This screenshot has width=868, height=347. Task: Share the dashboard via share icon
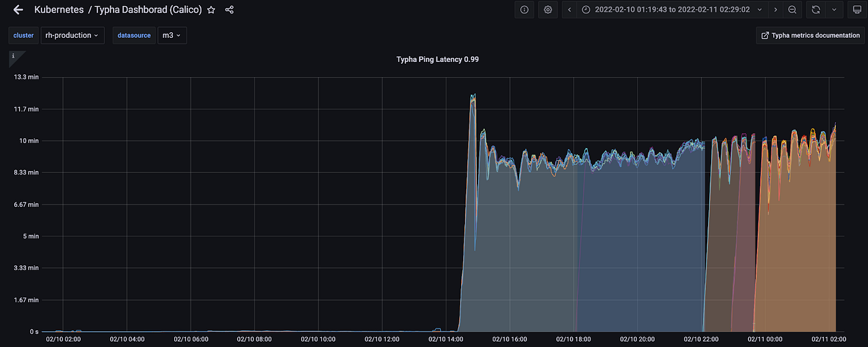coord(229,10)
